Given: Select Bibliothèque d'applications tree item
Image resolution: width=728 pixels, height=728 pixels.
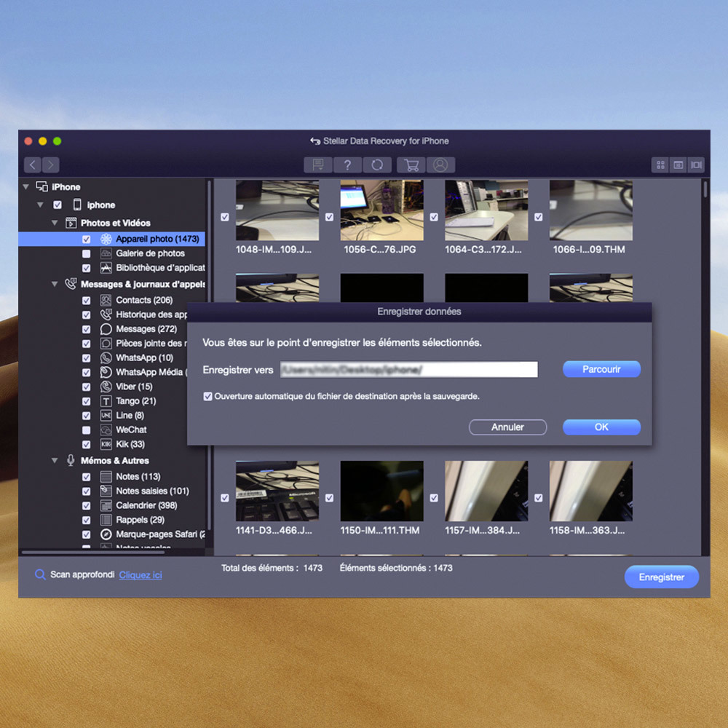Looking at the screenshot, I should tap(160, 267).
